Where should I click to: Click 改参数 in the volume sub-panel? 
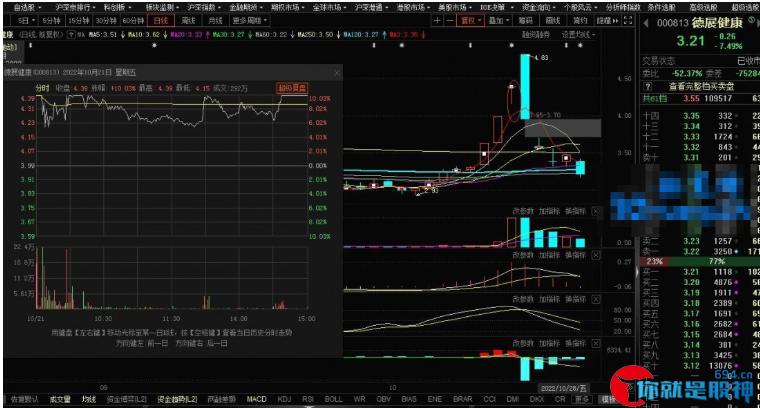click(523, 211)
